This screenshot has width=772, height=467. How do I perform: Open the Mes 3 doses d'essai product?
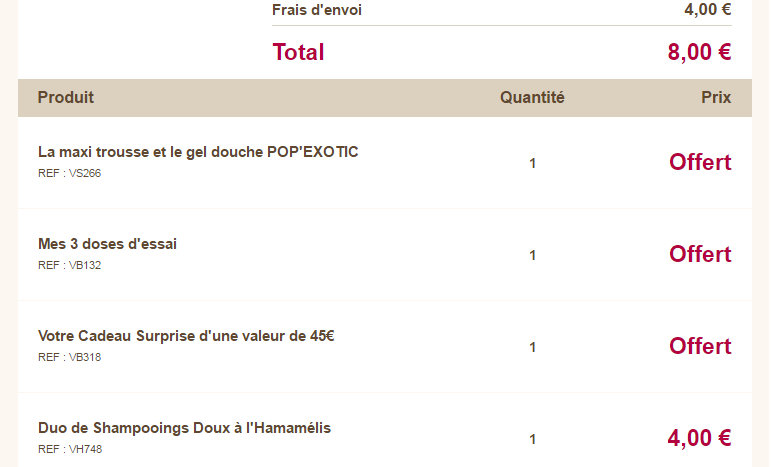pos(107,244)
